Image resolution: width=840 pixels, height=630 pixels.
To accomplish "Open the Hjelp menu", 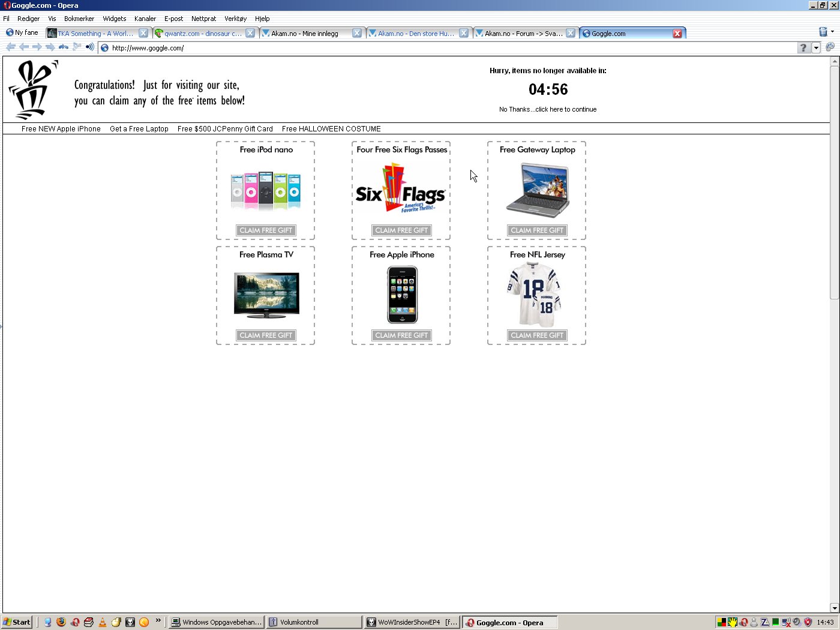I will pyautogui.click(x=262, y=19).
